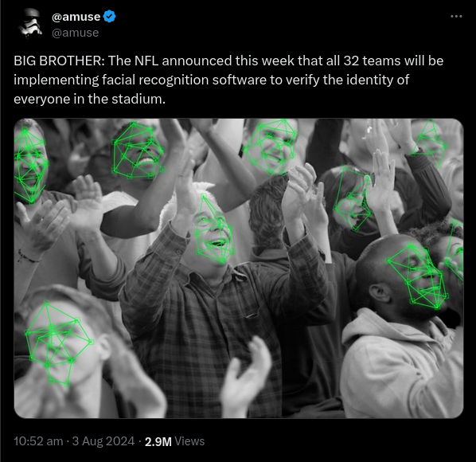Click the gray @amuse handle
Image resolution: width=476 pixels, height=462 pixels.
point(76,33)
